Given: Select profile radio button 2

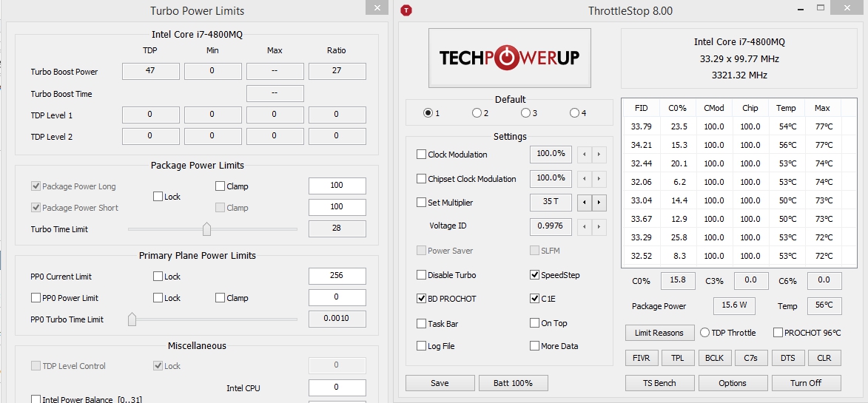Looking at the screenshot, I should pos(477,113).
